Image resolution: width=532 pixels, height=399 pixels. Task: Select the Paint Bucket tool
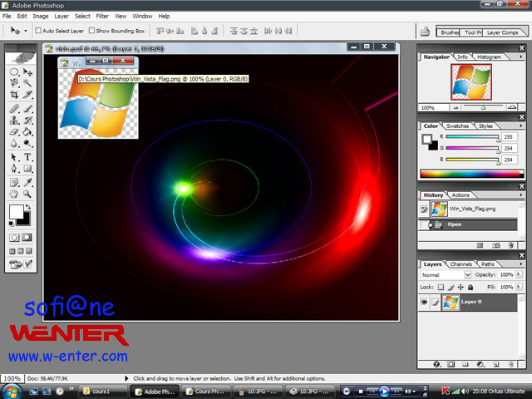(27, 131)
